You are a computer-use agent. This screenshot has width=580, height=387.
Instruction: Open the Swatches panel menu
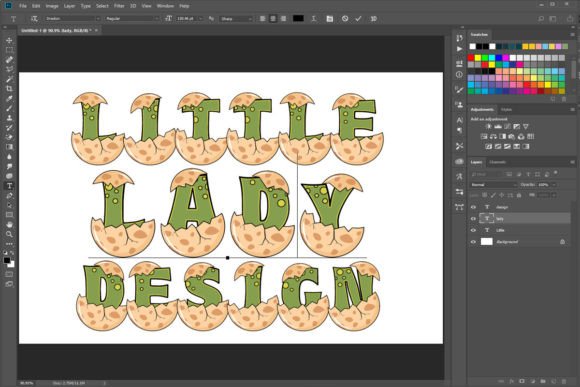[x=572, y=34]
